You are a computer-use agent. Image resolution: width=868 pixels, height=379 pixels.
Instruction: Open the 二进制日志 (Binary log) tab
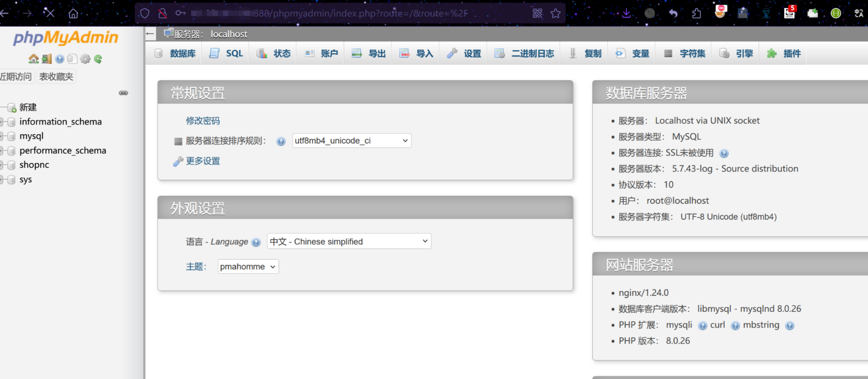coord(524,54)
